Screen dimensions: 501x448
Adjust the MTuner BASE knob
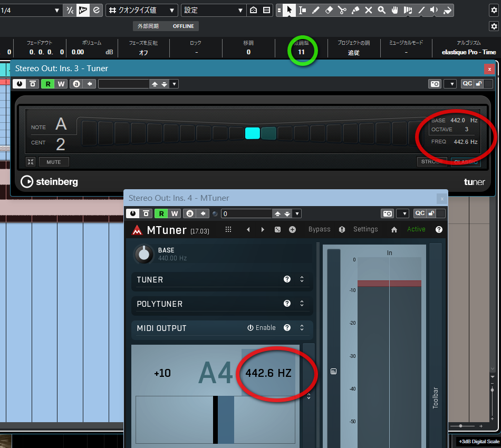tap(144, 254)
